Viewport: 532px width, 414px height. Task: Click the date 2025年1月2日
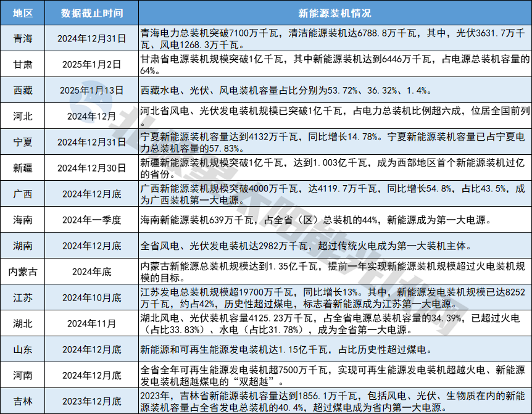[x=91, y=64]
